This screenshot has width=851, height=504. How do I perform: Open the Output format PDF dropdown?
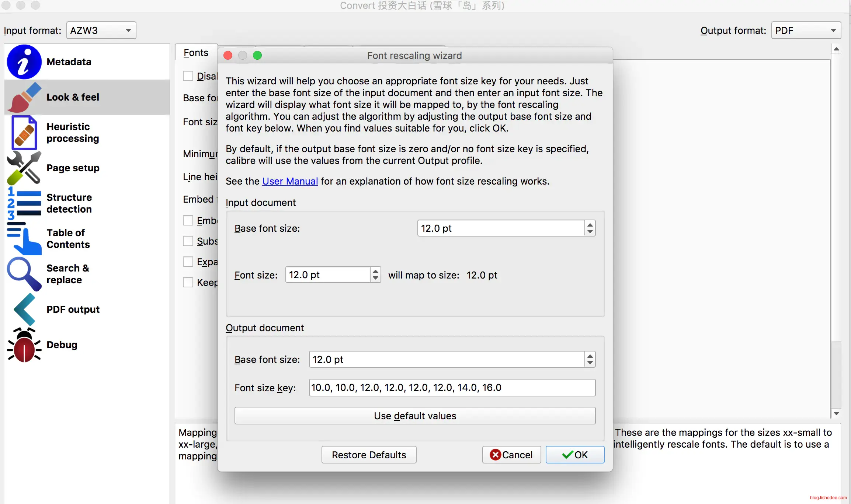[x=806, y=30]
